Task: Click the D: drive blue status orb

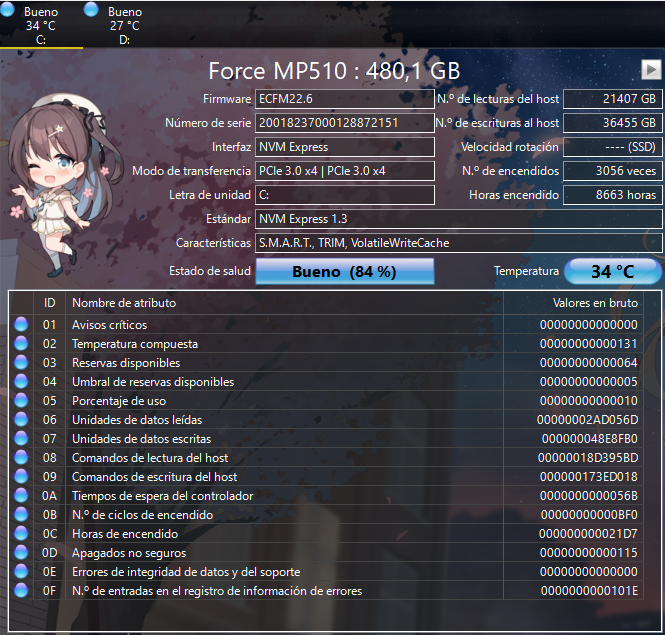Action: click(91, 9)
